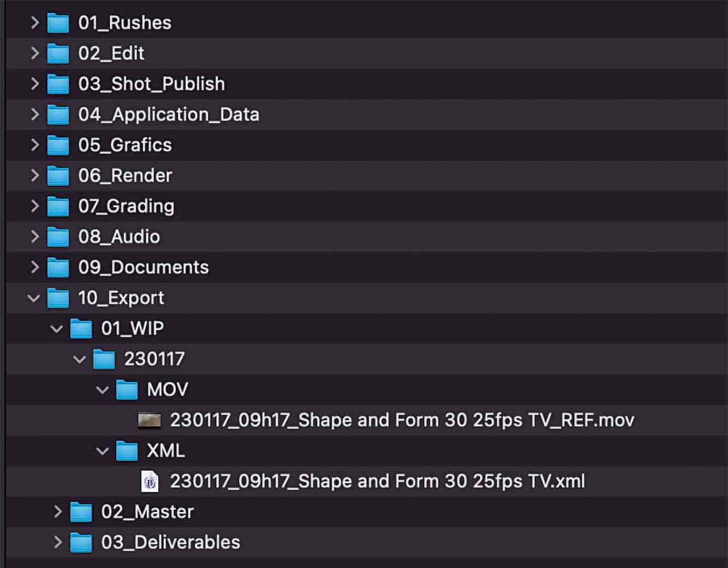The width and height of the screenshot is (728, 568).
Task: Click the 02_Edit folder icon
Action: pyautogui.click(x=58, y=53)
